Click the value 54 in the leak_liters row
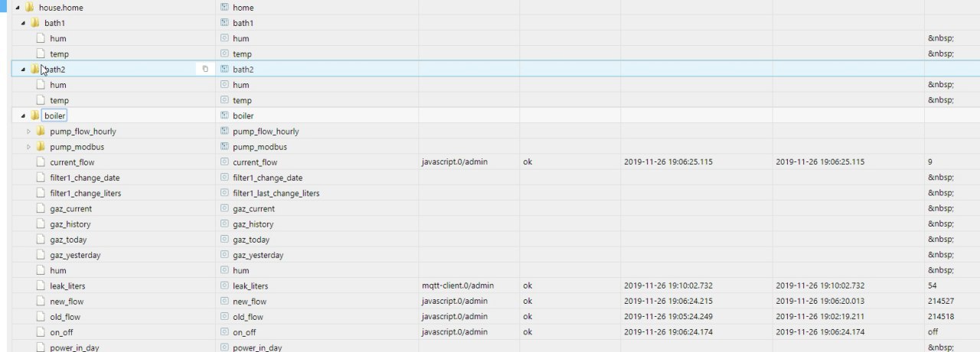980x352 pixels. point(933,285)
